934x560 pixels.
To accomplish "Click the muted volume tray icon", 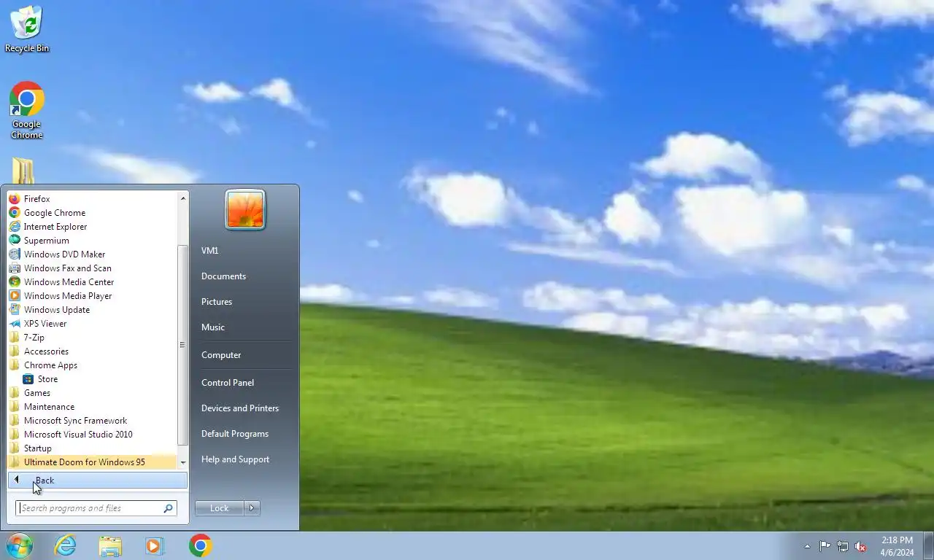I will click(861, 546).
